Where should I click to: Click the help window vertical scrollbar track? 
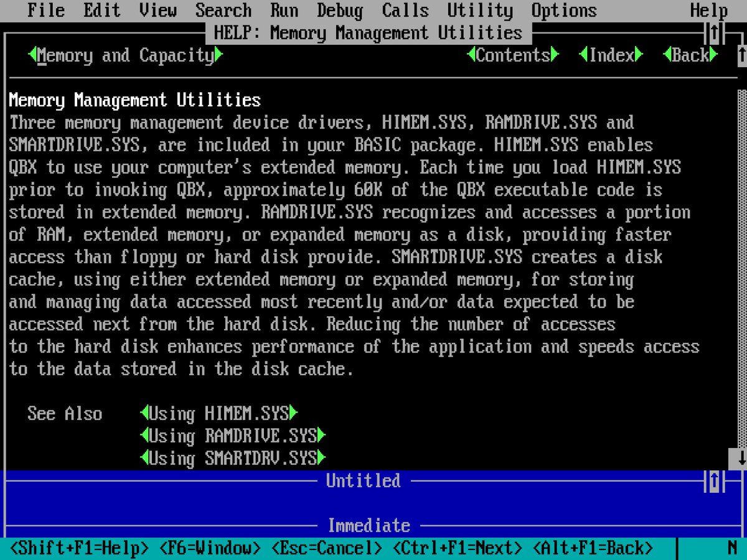pyautogui.click(x=741, y=268)
